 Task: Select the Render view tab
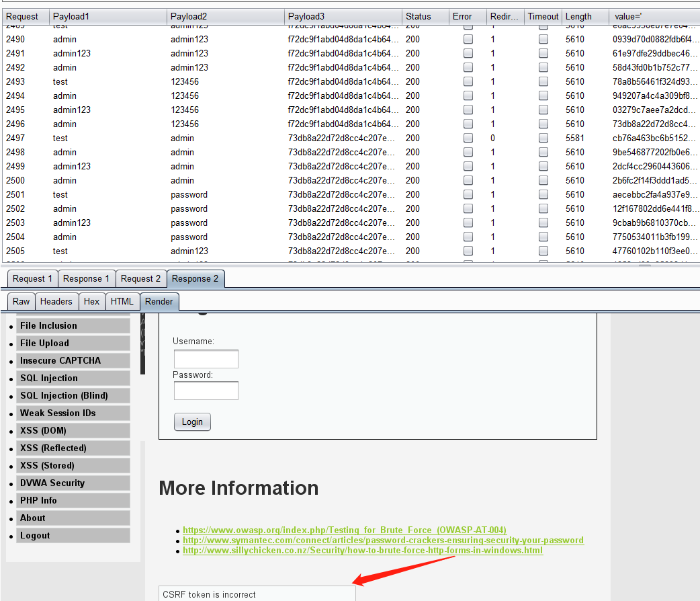pyautogui.click(x=159, y=302)
